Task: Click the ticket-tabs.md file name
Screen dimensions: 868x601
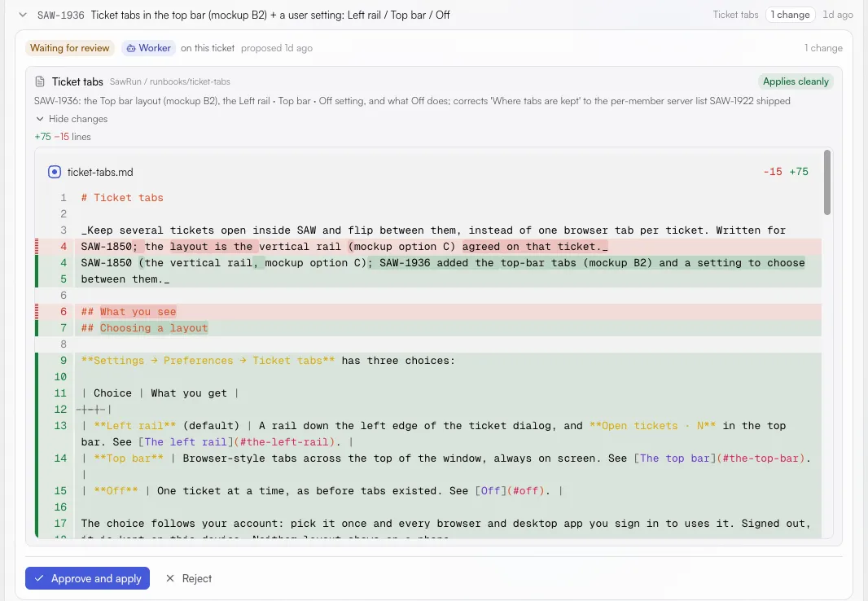Action: click(100, 172)
